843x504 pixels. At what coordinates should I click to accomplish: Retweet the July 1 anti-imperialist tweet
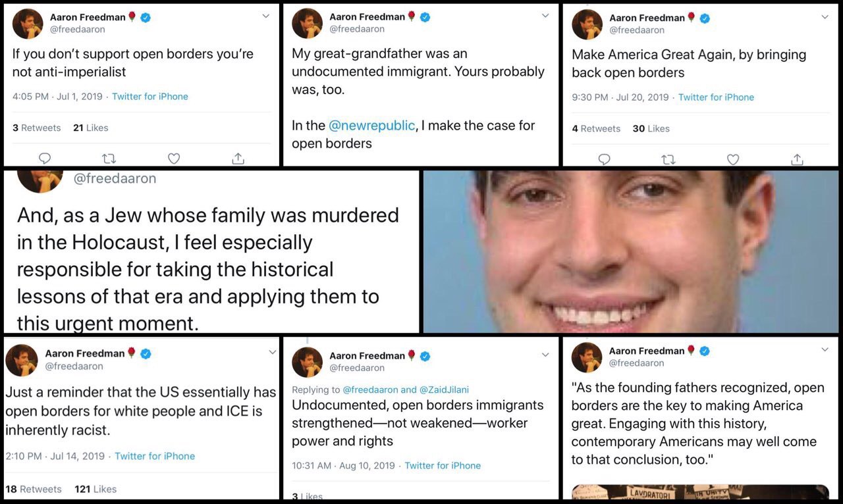pyautogui.click(x=109, y=158)
